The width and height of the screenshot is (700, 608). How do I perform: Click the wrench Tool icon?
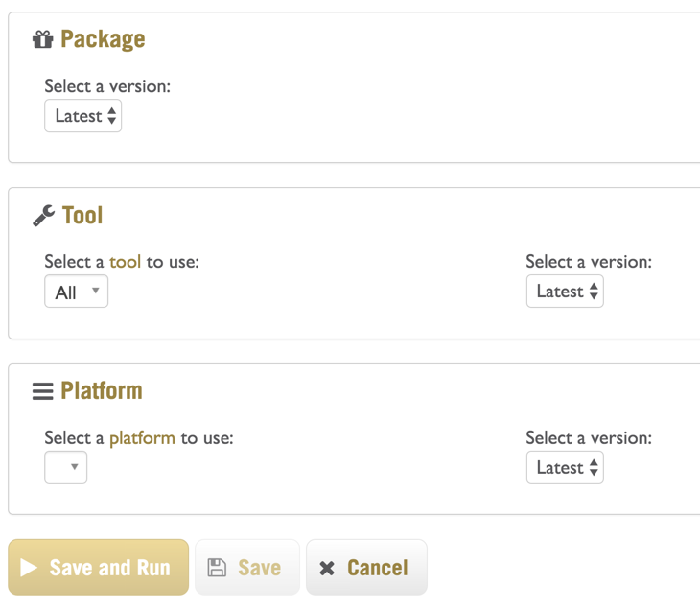pos(44,216)
